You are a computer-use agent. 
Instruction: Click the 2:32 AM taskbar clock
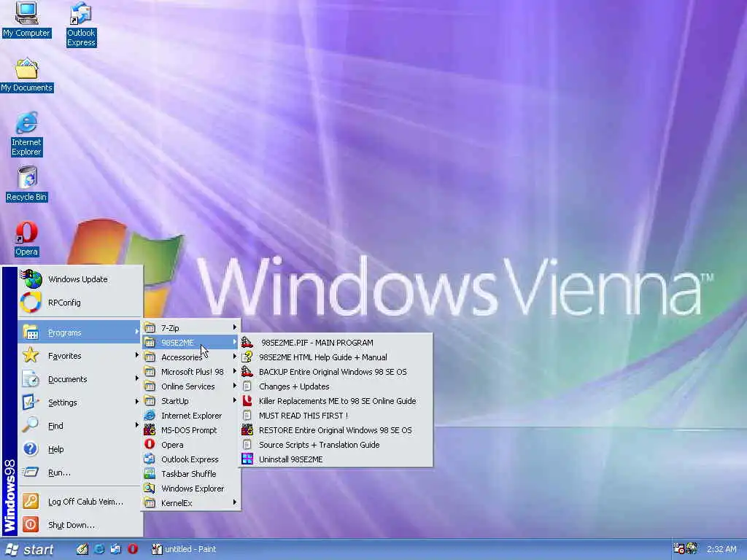coord(721,549)
